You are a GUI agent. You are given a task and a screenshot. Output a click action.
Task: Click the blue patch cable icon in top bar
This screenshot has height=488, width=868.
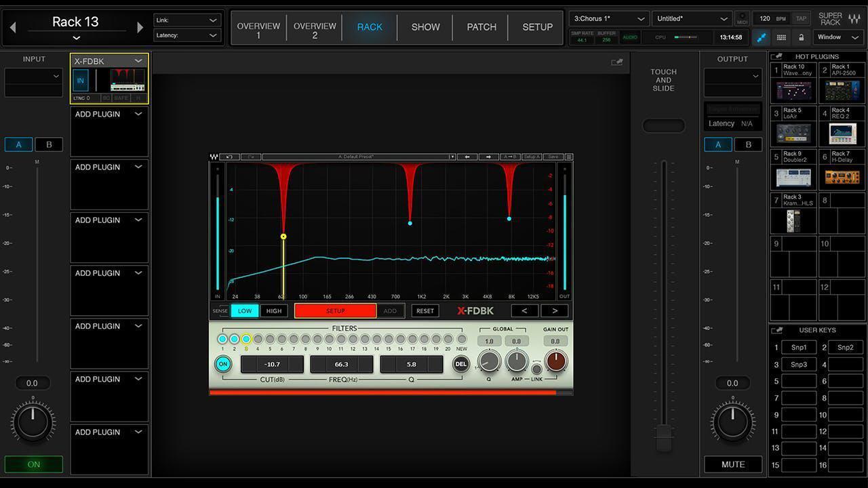pyautogui.click(x=761, y=37)
